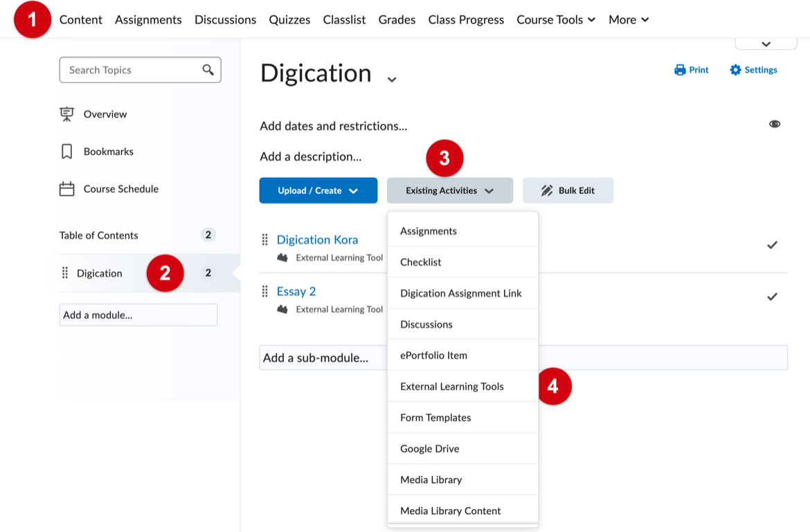
Task: Choose Google Drive from the menu
Action: point(463,448)
